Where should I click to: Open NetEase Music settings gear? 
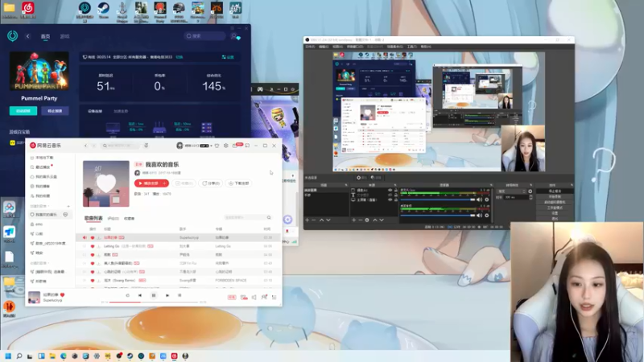(226, 146)
